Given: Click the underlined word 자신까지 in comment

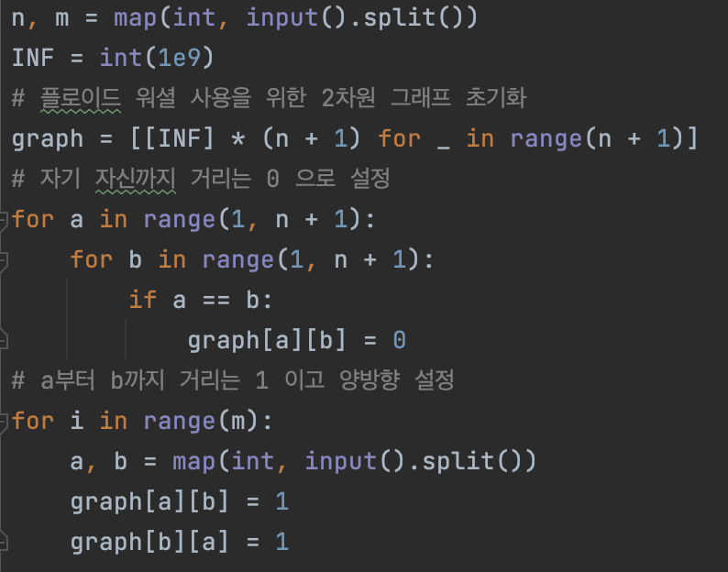Looking at the screenshot, I should tap(136, 179).
